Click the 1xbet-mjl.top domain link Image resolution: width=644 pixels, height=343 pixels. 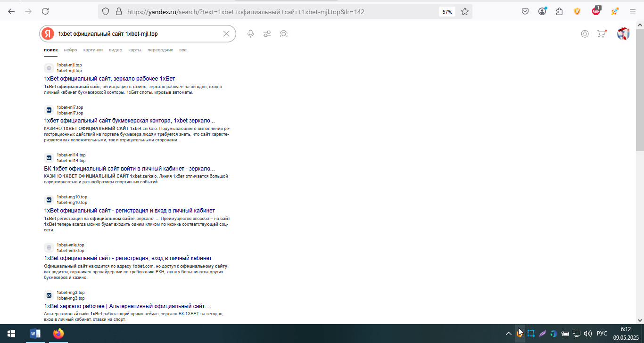pos(69,65)
